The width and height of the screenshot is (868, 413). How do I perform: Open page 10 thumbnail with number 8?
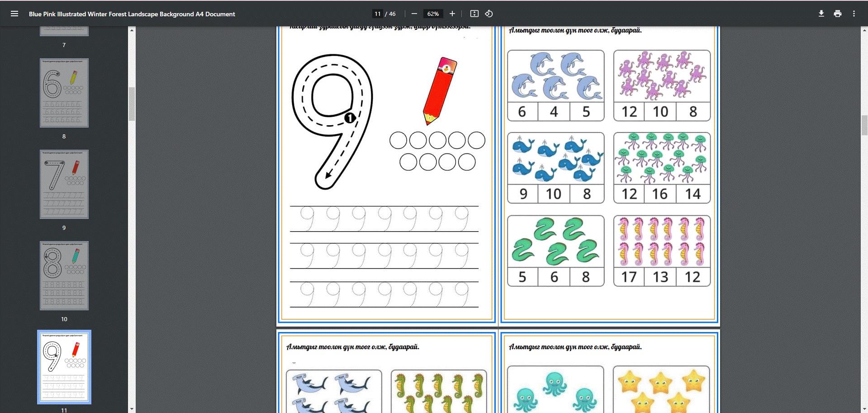click(x=64, y=275)
